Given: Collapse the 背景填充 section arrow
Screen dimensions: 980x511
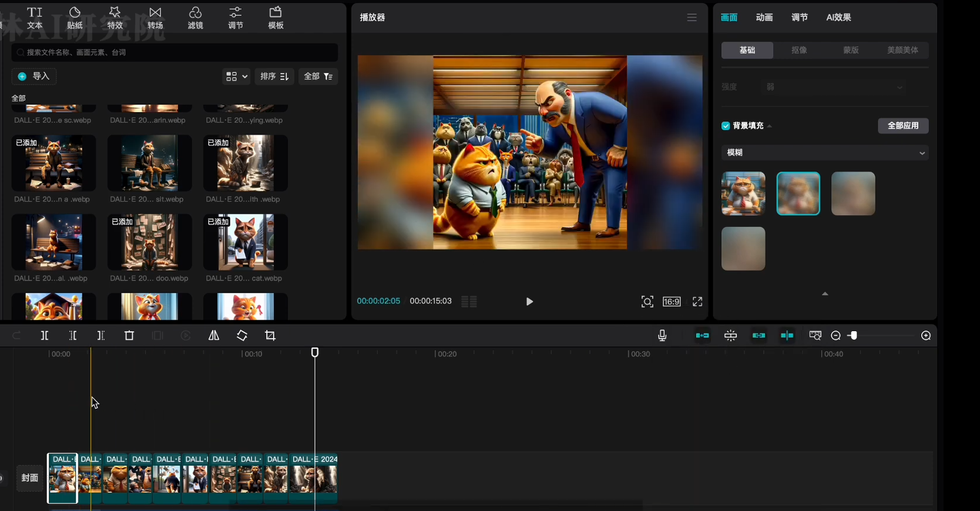Looking at the screenshot, I should 770,126.
